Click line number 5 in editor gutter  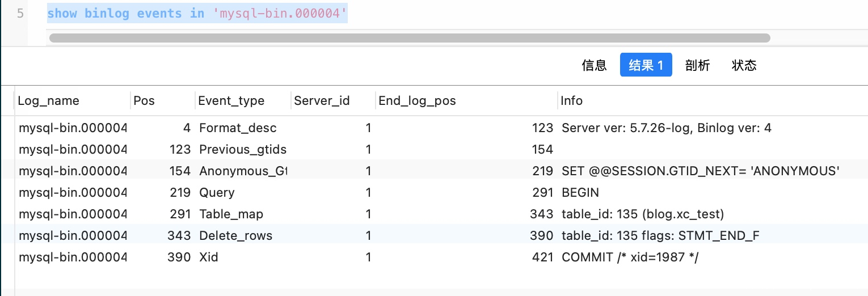tap(20, 14)
